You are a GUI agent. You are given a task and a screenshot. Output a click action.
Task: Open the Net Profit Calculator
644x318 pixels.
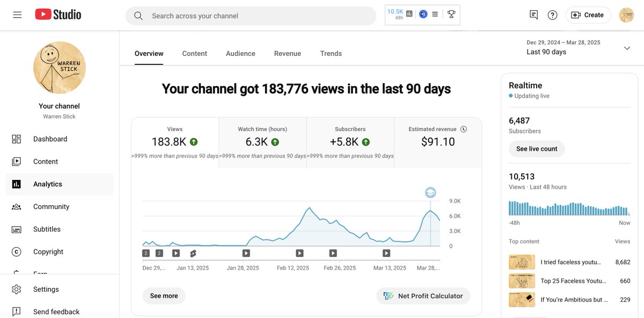pos(423,295)
